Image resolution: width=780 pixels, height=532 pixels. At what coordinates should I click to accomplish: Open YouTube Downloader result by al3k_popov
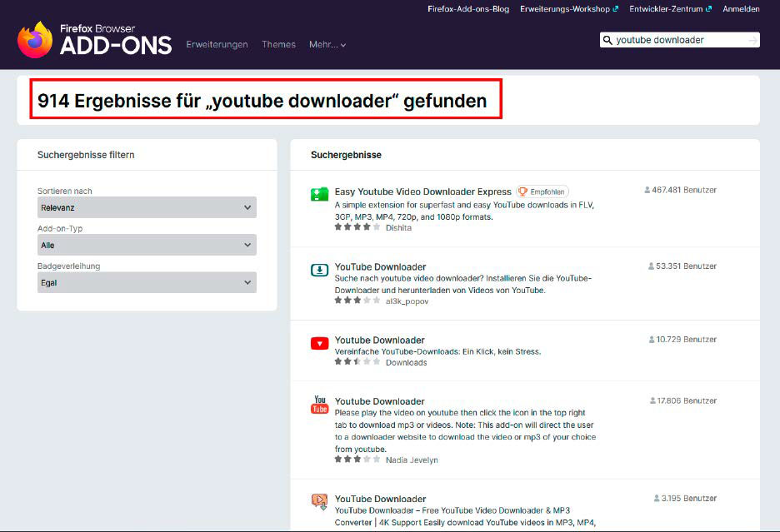380,267
